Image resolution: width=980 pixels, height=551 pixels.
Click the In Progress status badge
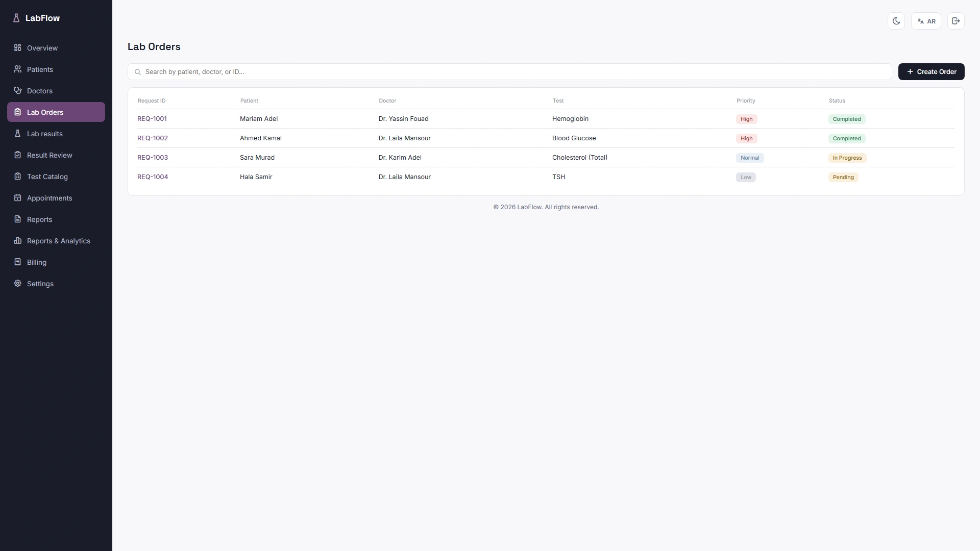(847, 158)
